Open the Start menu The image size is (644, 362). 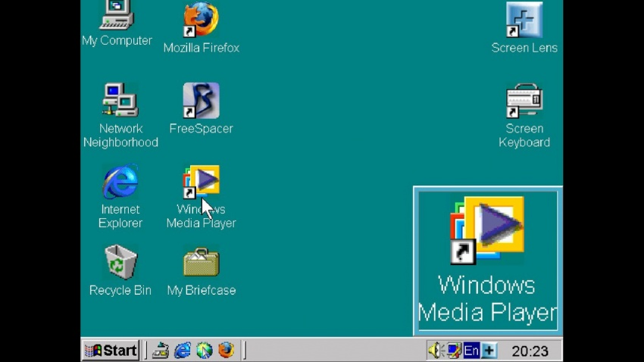pos(111,350)
